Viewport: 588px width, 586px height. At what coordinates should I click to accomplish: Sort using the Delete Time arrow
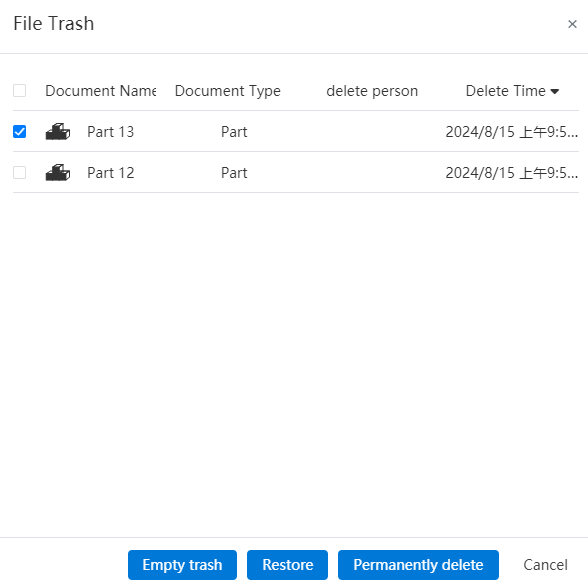click(555, 91)
